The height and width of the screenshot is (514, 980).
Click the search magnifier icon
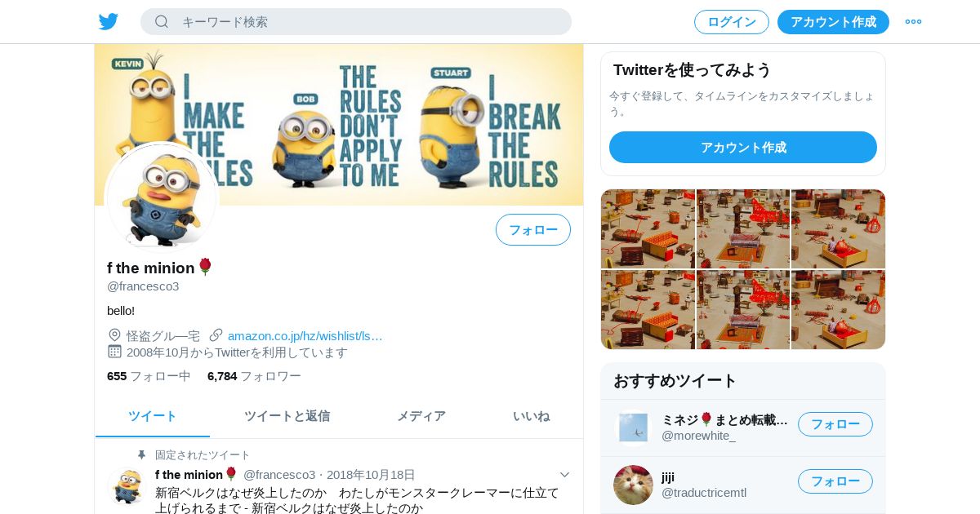[x=162, y=22]
